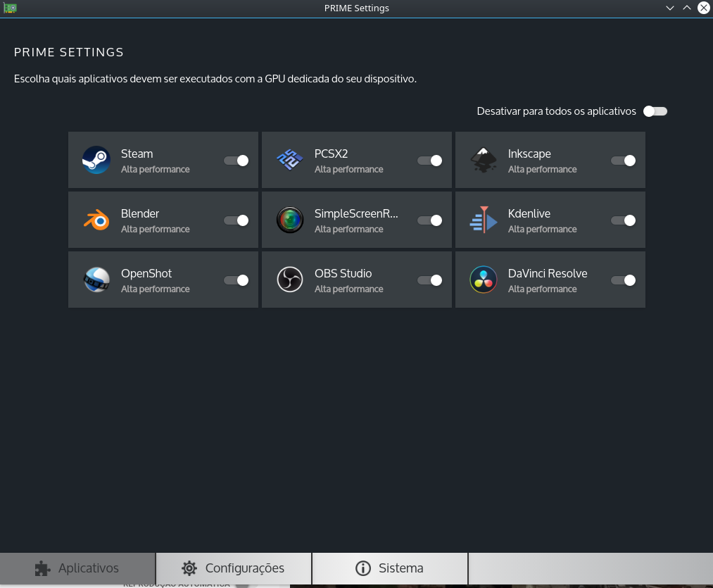Click the Kdenlive name label
713x588 pixels.
pos(529,213)
